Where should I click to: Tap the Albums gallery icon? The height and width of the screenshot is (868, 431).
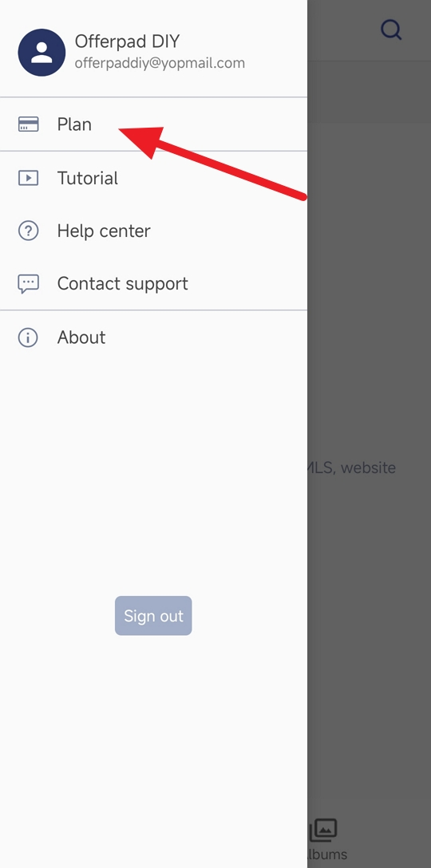pos(322,830)
